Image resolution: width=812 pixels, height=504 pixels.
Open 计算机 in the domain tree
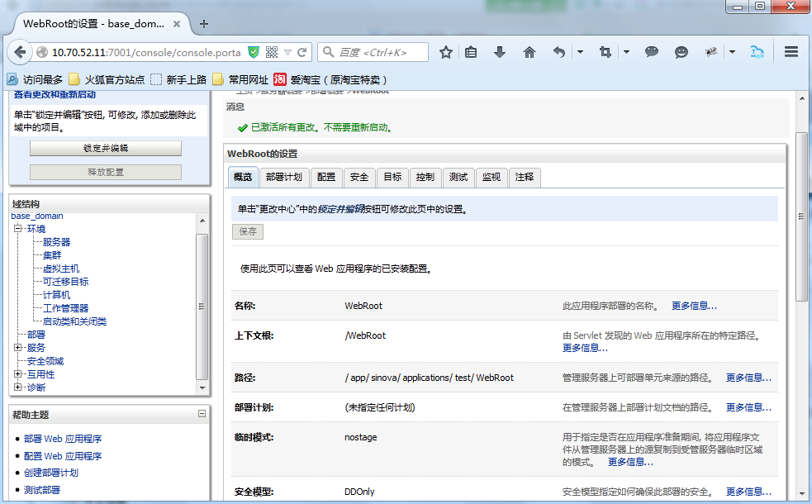tap(56, 295)
